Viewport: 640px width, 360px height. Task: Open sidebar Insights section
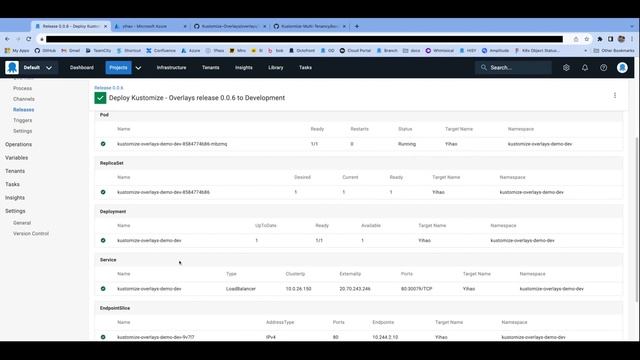pos(15,198)
